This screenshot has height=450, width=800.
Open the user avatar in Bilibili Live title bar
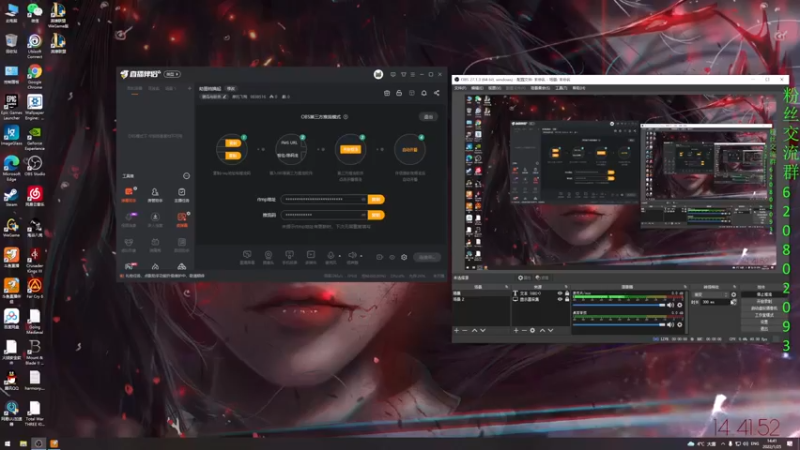tap(378, 74)
